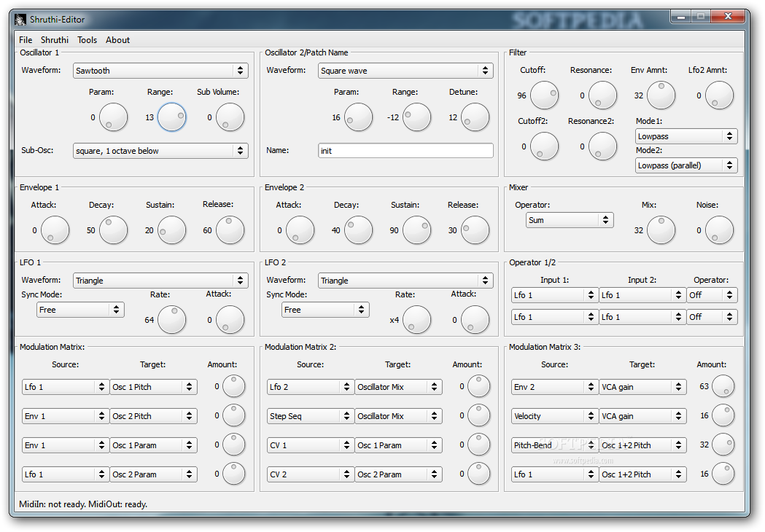Click the Cutoff2 knob
Screen dimensions: 765x532
(x=544, y=146)
